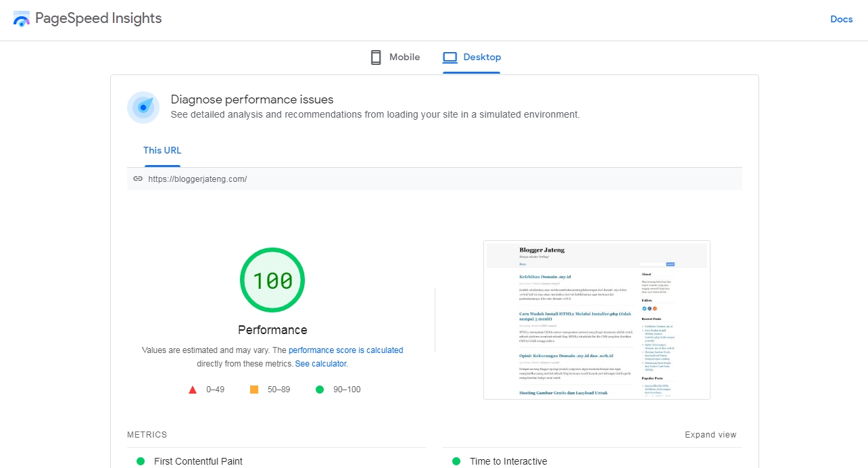Screen dimensions: 868x468
Task: Switch to the Mobile tab
Action: (x=395, y=57)
